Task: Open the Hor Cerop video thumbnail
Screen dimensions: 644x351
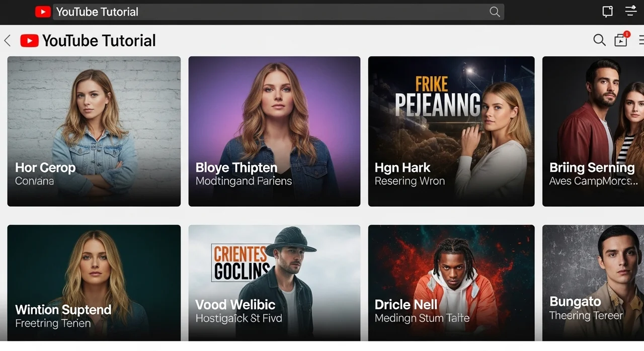Action: pyautogui.click(x=94, y=131)
